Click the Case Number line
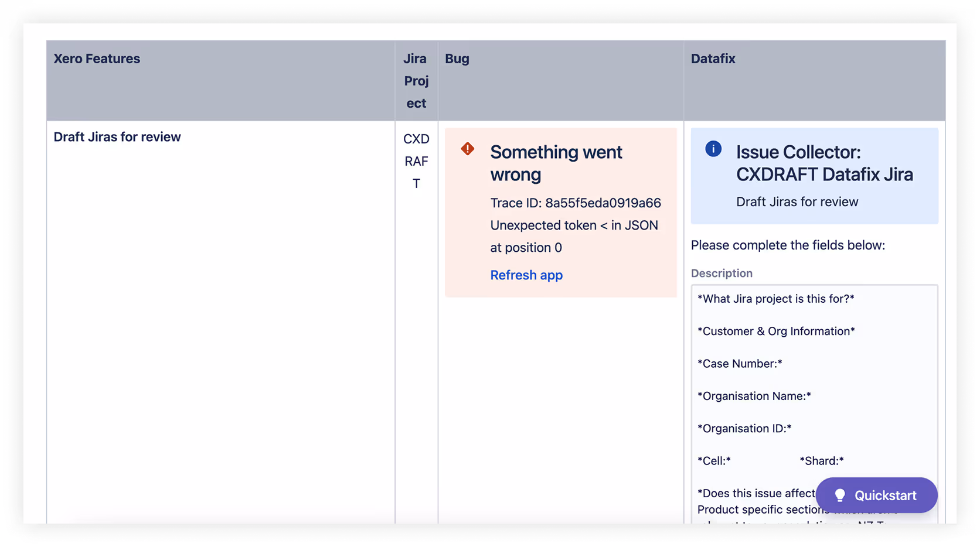The width and height of the screenshot is (980, 547). (740, 364)
